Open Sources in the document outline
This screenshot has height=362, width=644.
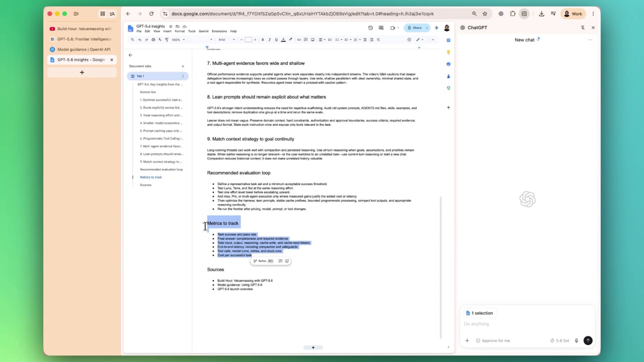[x=145, y=185]
